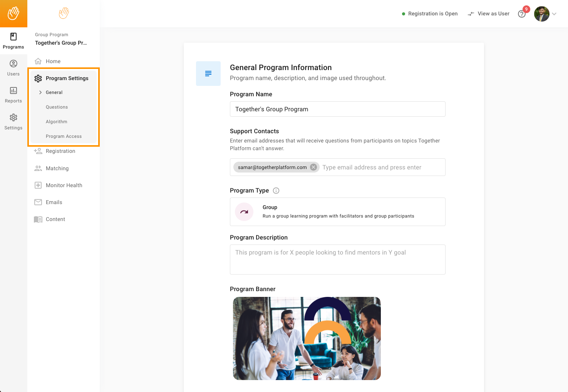Viewport: 568px width, 392px height.
Task: Click the outlined hand logo above Group Program
Action: tap(64, 13)
